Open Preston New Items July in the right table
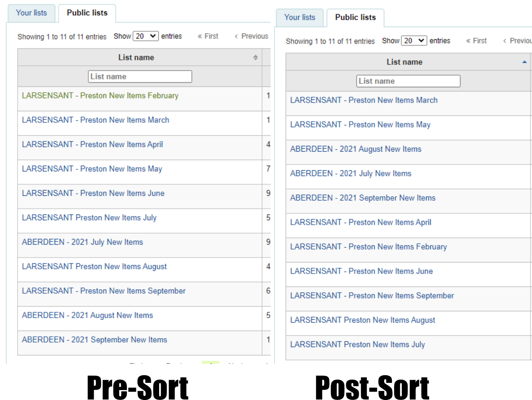Image resolution: width=532 pixels, height=400 pixels. click(357, 345)
